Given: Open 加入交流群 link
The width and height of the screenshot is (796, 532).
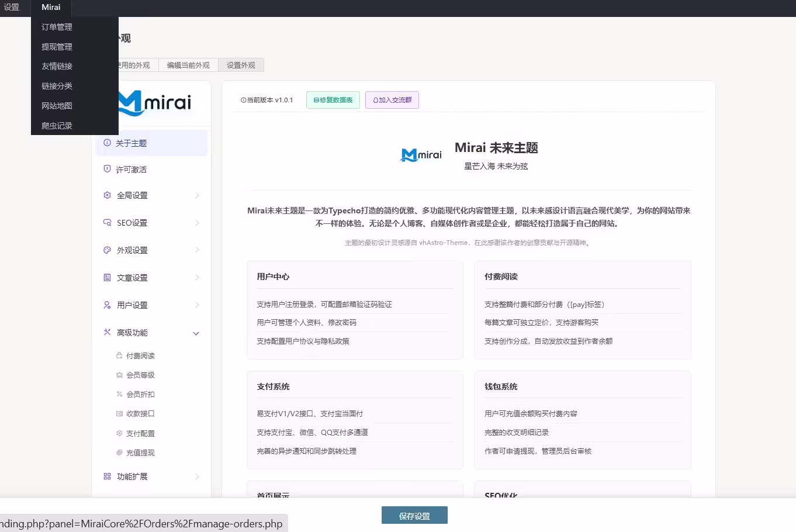Looking at the screenshot, I should tap(392, 100).
